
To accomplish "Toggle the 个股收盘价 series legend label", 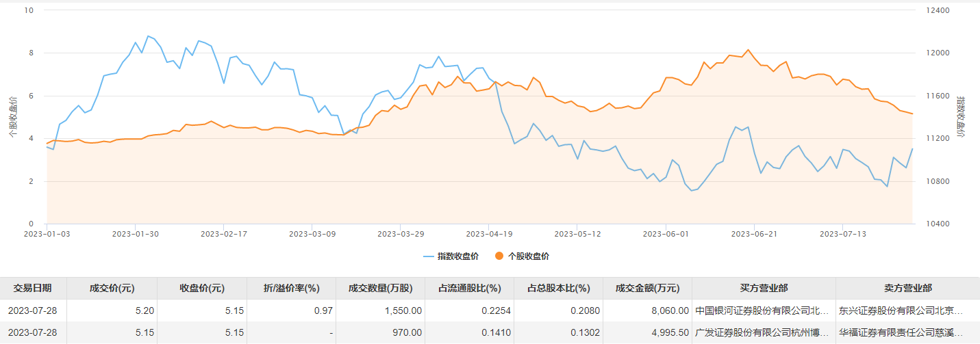I will [528, 256].
